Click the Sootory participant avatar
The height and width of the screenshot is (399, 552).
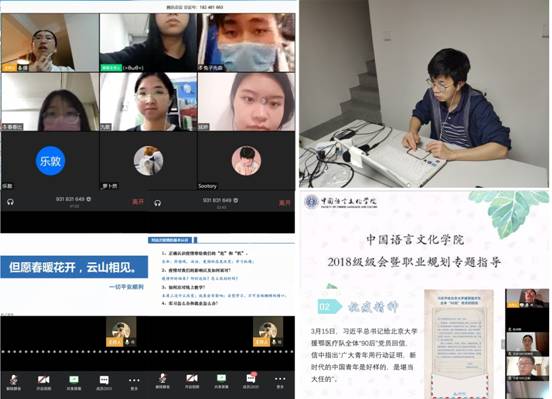tap(246, 161)
